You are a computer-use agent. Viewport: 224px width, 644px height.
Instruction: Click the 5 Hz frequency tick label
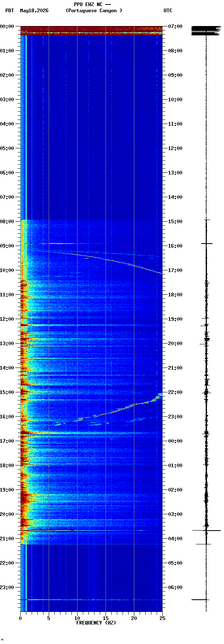point(49,618)
